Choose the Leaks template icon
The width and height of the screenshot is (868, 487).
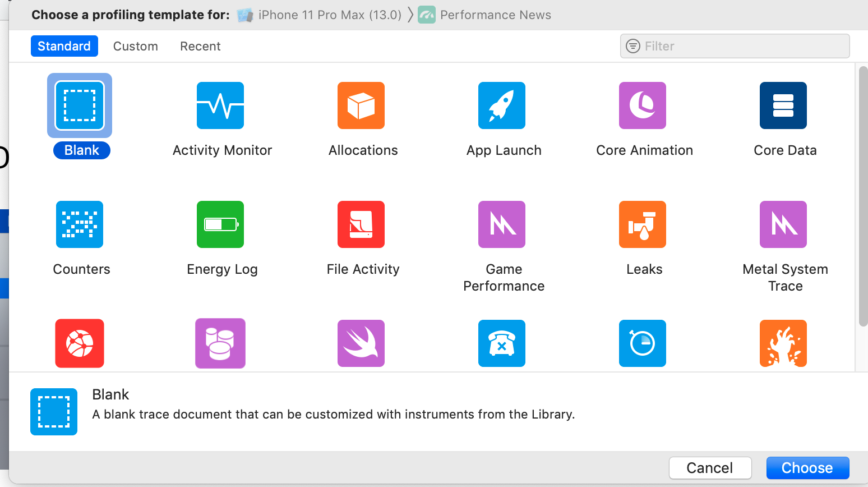pyautogui.click(x=643, y=224)
